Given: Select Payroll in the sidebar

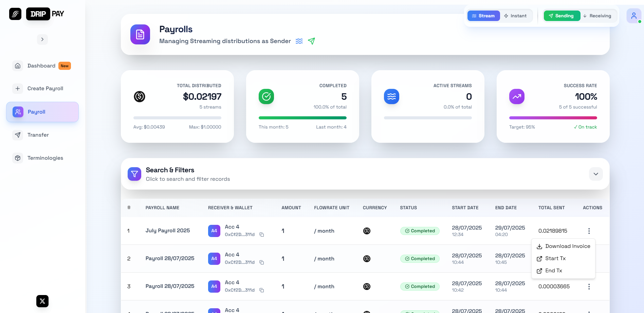Looking at the screenshot, I should [x=42, y=112].
